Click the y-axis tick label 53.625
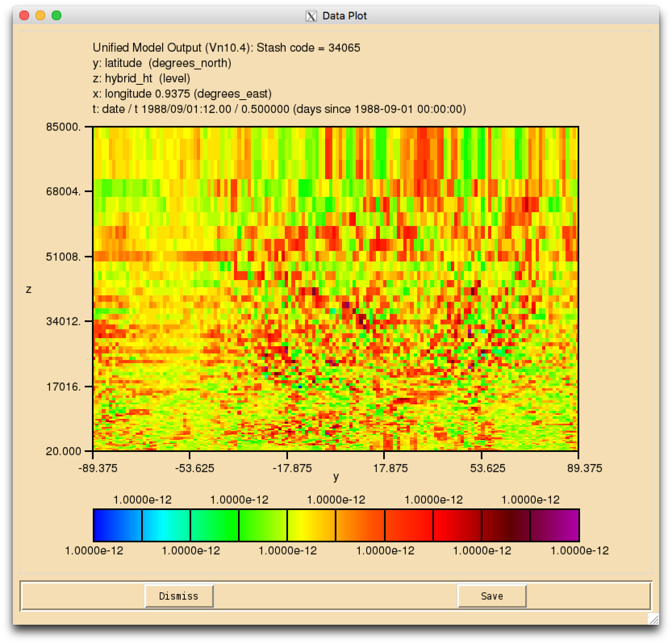672x644 pixels. pos(488,468)
